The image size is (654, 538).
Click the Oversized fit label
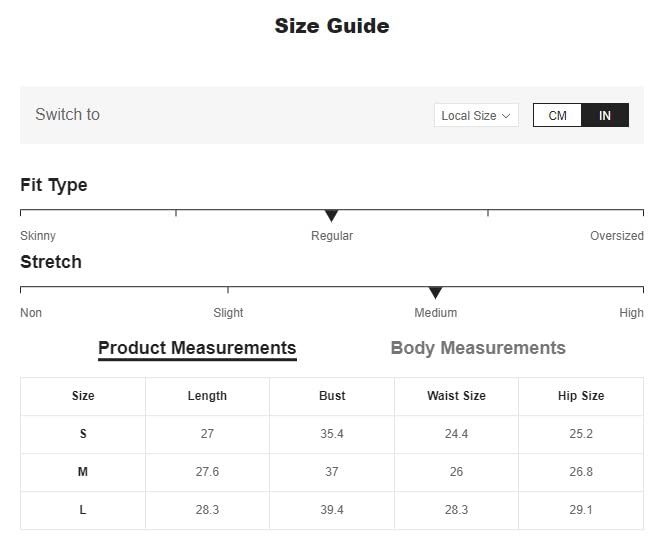[616, 236]
